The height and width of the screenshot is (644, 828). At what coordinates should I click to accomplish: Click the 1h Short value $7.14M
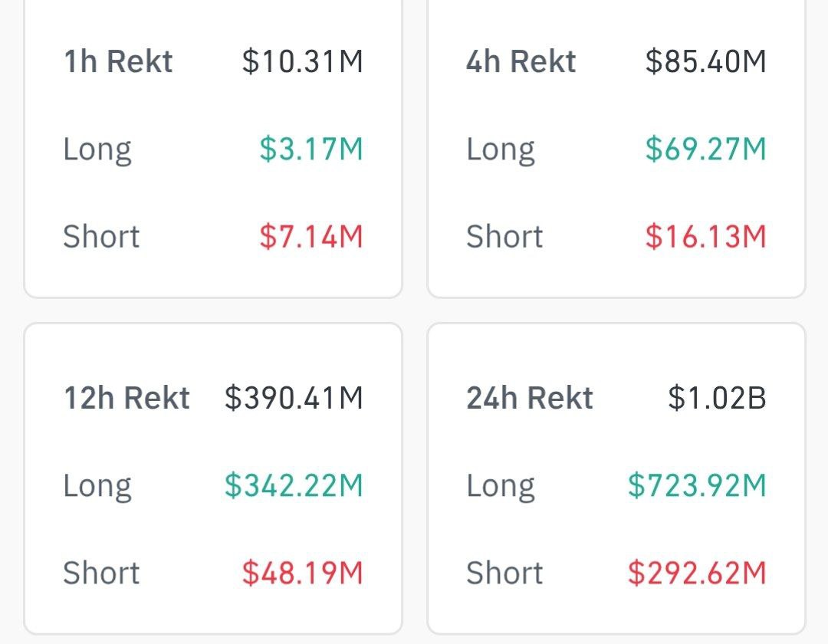click(x=310, y=236)
